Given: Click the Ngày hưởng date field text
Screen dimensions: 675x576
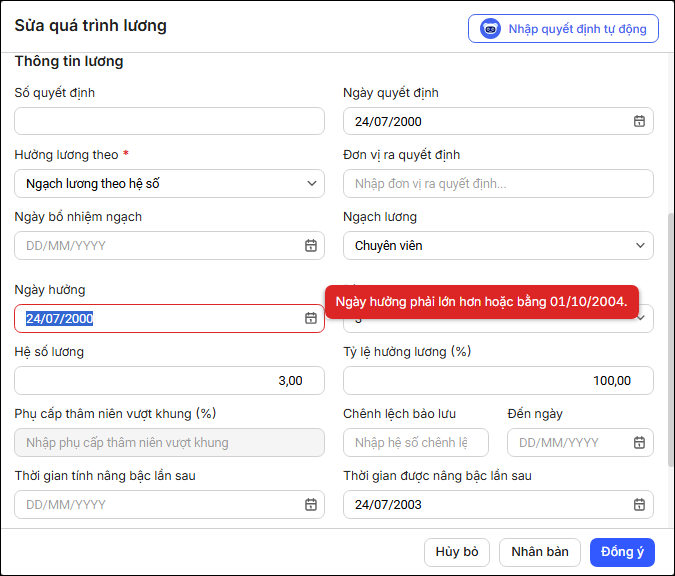Looking at the screenshot, I should click(x=59, y=318).
